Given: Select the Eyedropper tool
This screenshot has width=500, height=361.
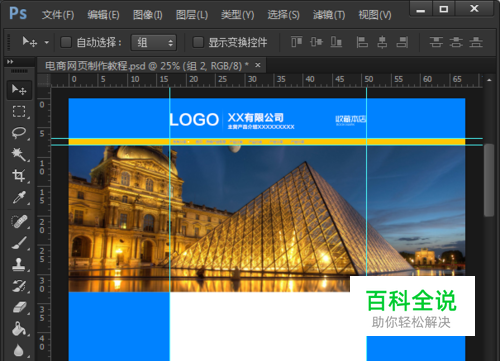Looking at the screenshot, I should 19,197.
